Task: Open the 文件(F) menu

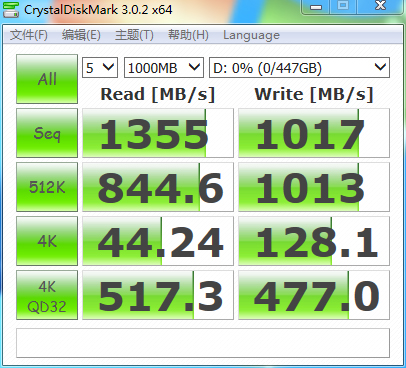Action: (x=29, y=35)
